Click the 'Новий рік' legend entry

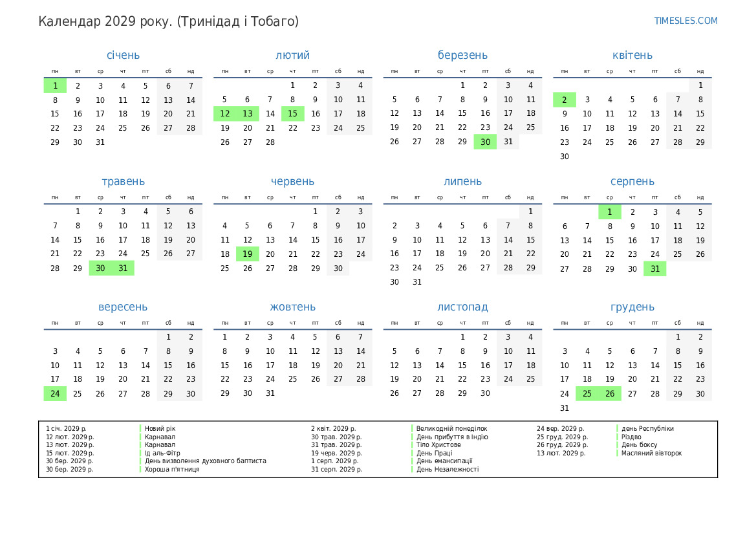[160, 428]
